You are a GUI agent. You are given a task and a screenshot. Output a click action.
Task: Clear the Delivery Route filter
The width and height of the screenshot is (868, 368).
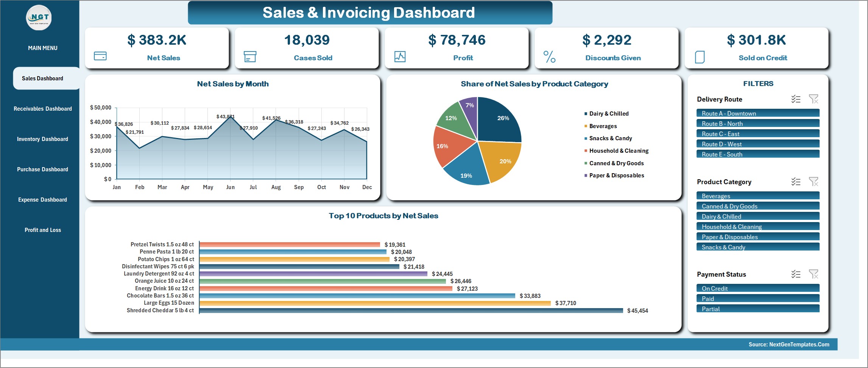[813, 99]
